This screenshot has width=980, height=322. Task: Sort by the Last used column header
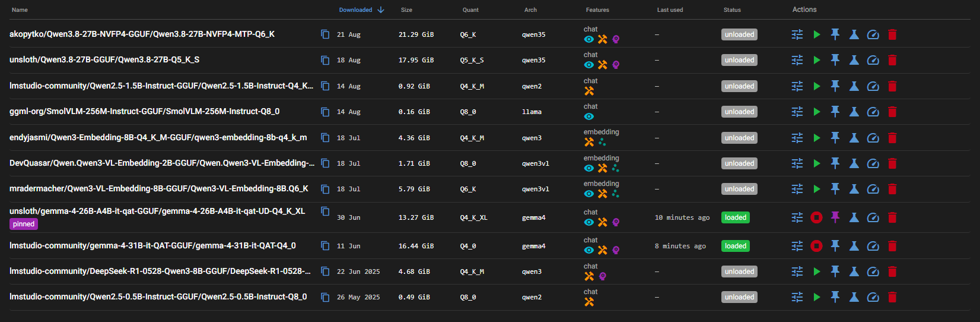point(670,10)
